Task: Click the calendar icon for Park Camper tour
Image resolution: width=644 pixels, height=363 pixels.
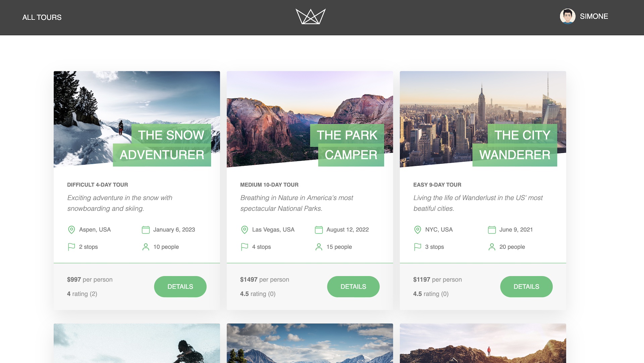Action: pyautogui.click(x=318, y=230)
